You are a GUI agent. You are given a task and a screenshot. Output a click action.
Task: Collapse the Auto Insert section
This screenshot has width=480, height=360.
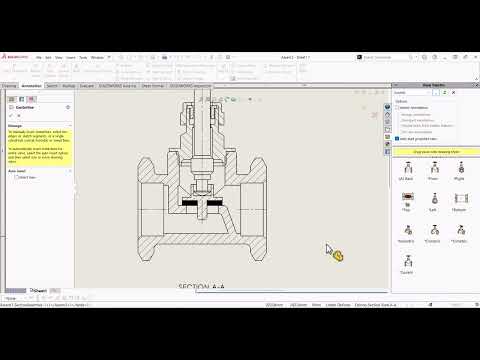(70, 171)
